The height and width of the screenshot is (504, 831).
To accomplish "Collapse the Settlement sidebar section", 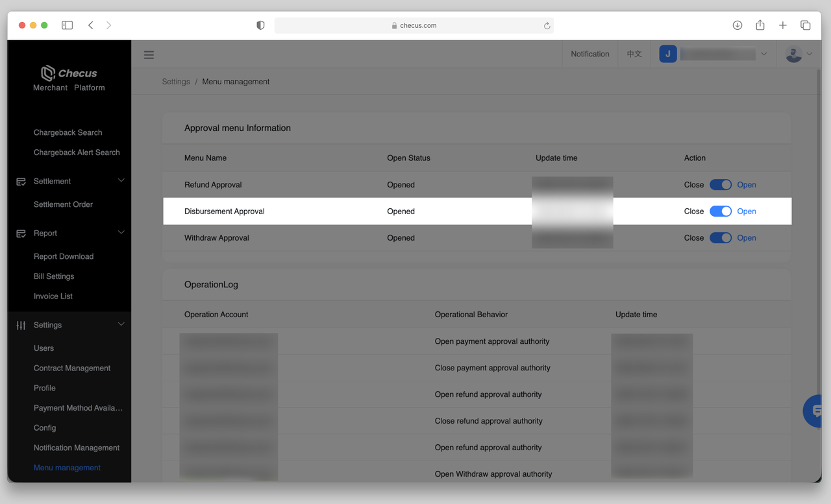I will click(x=121, y=181).
